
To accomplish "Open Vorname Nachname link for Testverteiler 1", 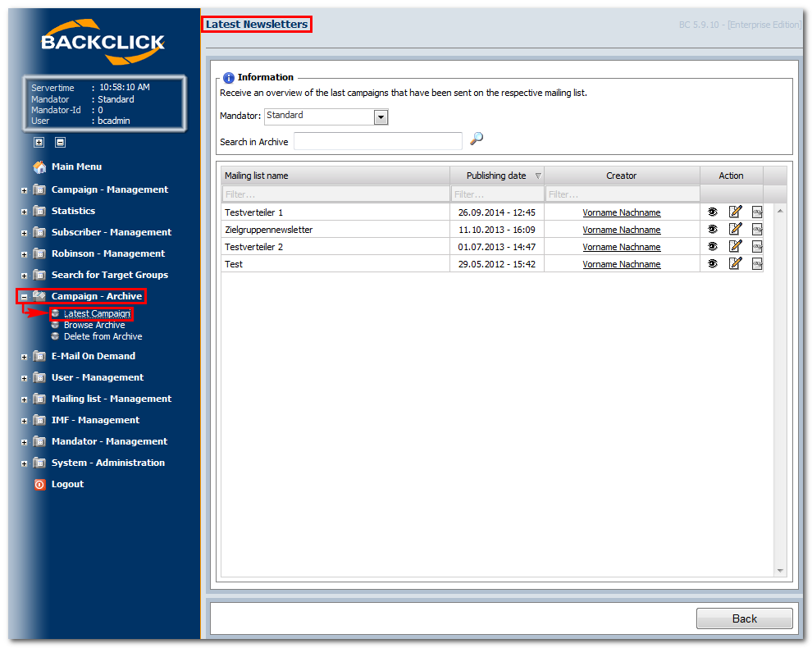I will [x=622, y=212].
